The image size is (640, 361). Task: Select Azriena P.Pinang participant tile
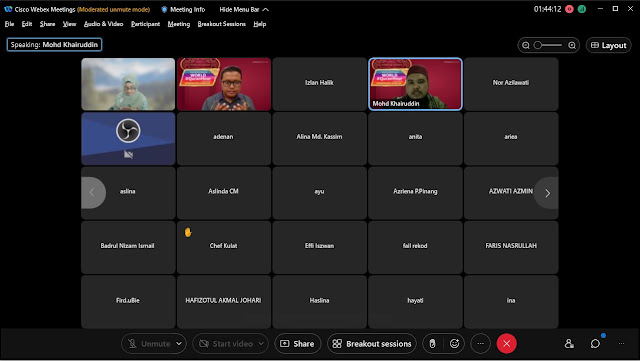(x=416, y=193)
